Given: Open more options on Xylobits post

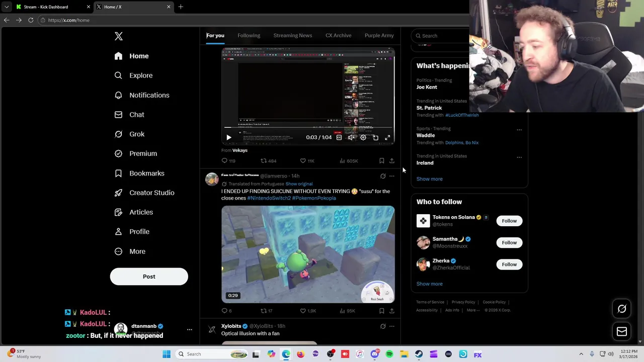Looking at the screenshot, I should click(392, 326).
